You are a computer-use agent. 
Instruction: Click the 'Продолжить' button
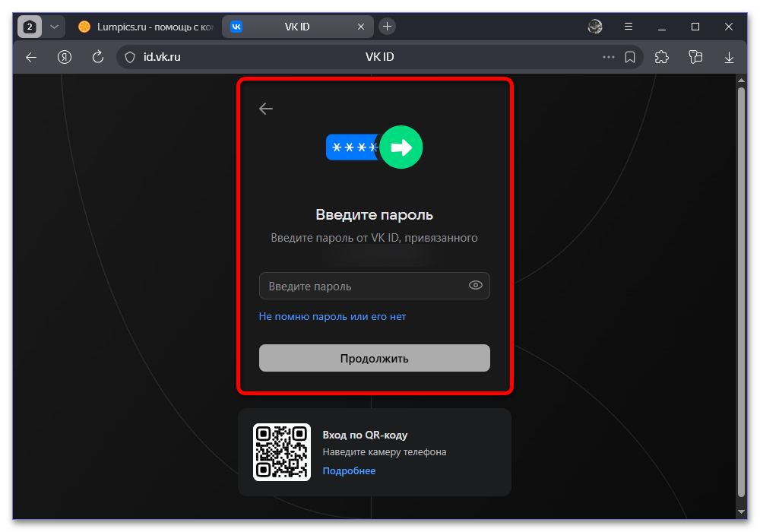click(x=374, y=358)
